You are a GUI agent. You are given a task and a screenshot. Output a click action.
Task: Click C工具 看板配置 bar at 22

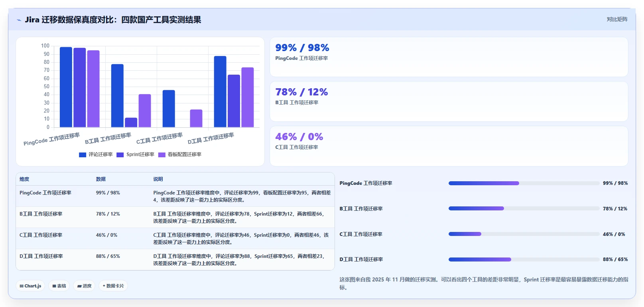(x=196, y=119)
